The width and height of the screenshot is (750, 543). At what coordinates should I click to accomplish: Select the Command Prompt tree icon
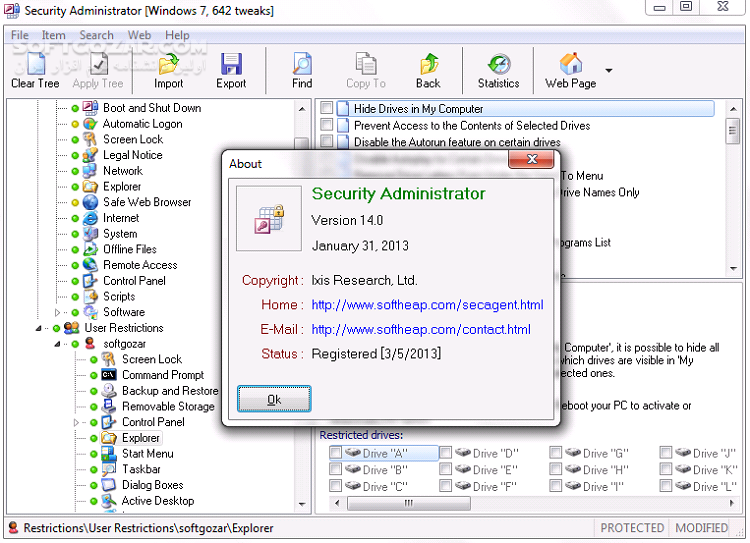pyautogui.click(x=109, y=375)
